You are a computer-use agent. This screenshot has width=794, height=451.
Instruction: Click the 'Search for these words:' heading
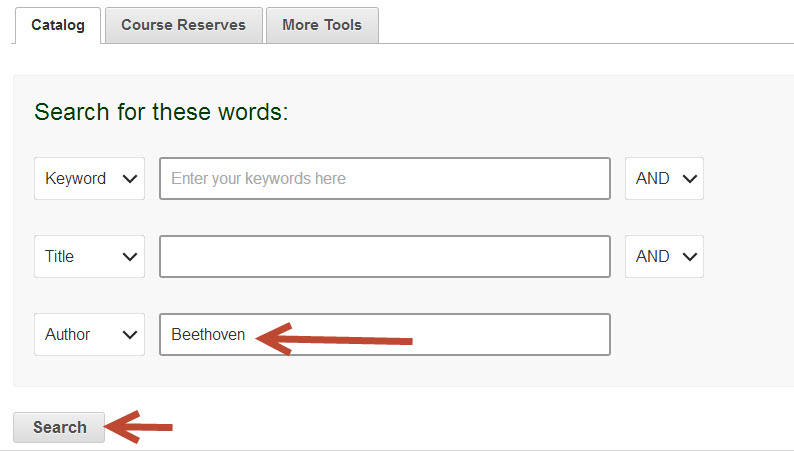point(161,111)
